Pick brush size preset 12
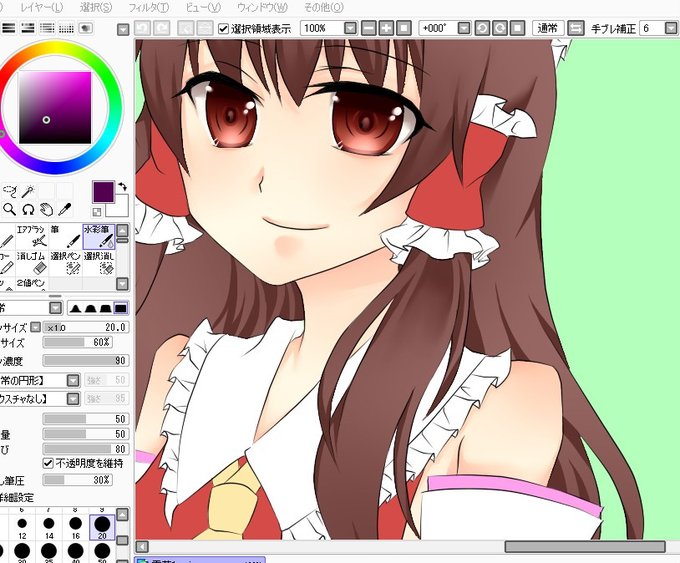The width and height of the screenshot is (680, 563). tap(22, 527)
